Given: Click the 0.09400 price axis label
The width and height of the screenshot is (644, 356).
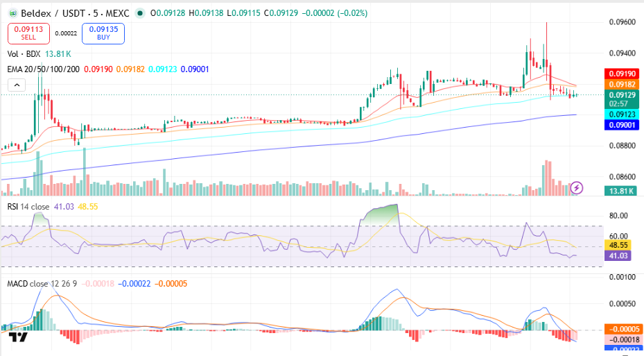Looking at the screenshot, I should (x=623, y=53).
